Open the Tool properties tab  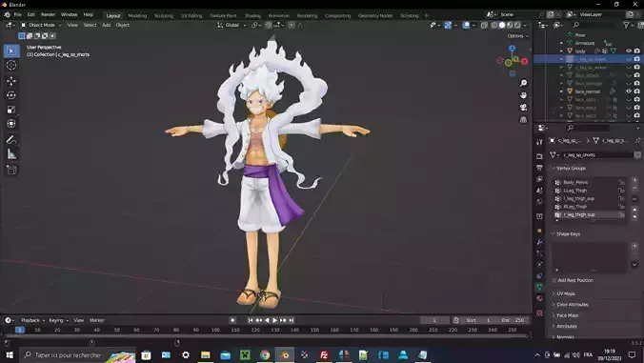[539, 142]
